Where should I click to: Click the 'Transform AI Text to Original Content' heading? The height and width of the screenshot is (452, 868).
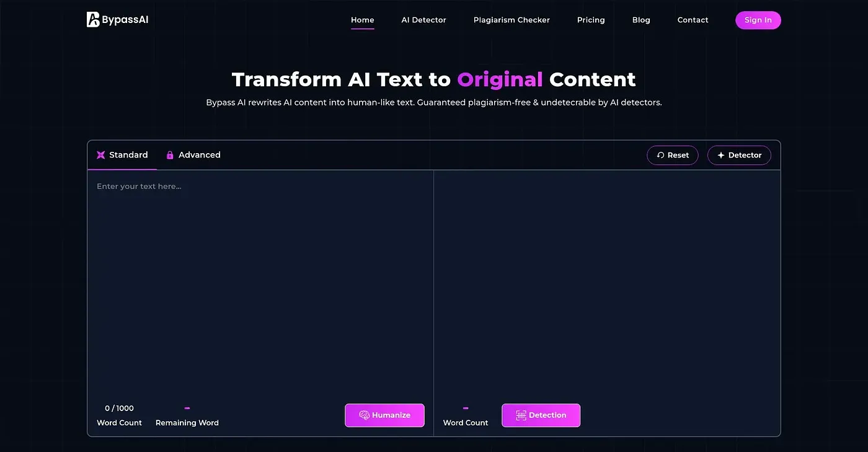(x=434, y=79)
